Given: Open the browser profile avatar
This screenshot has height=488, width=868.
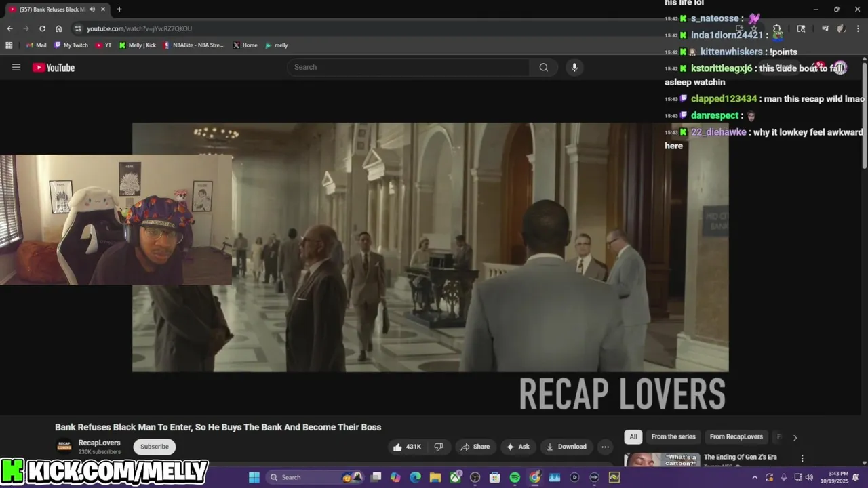Looking at the screenshot, I should pyautogui.click(x=841, y=28).
